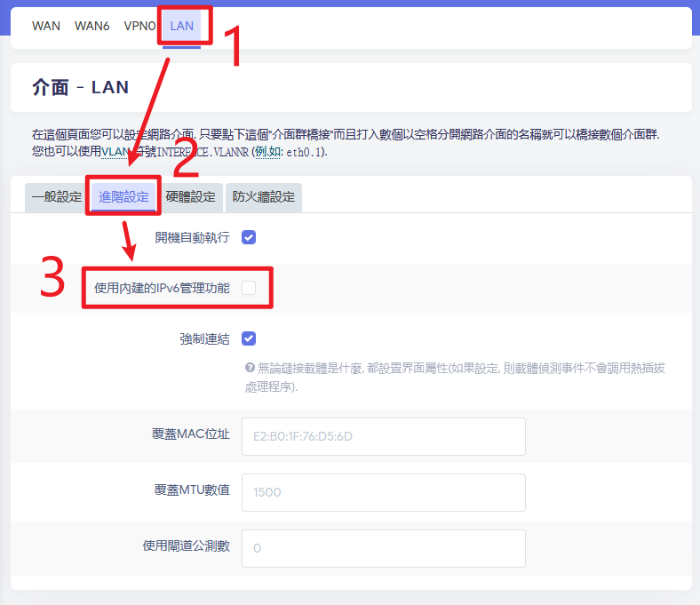Toggle the 開機自動執行 checkbox
Viewport: 700px width, 605px height.
(249, 237)
